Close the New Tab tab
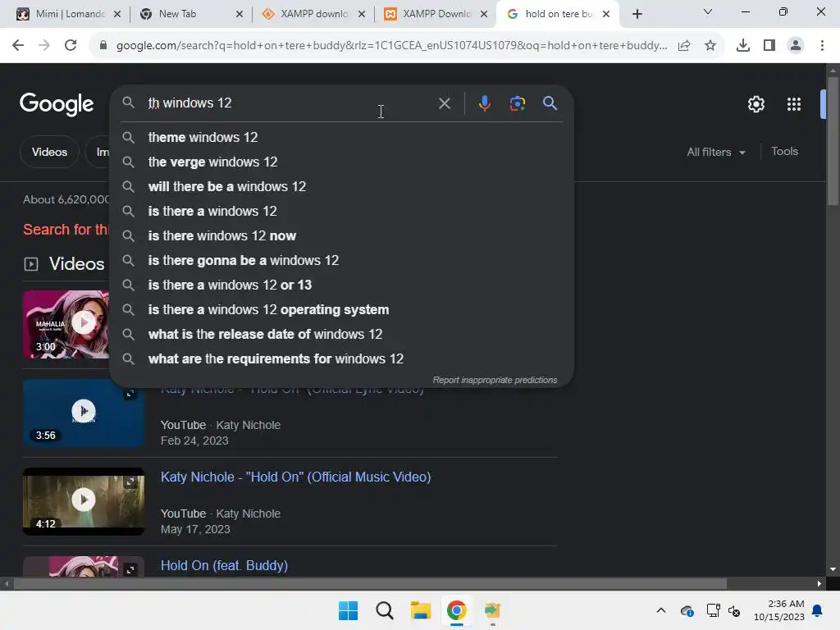Viewport: 840px width, 630px height. 240,14
